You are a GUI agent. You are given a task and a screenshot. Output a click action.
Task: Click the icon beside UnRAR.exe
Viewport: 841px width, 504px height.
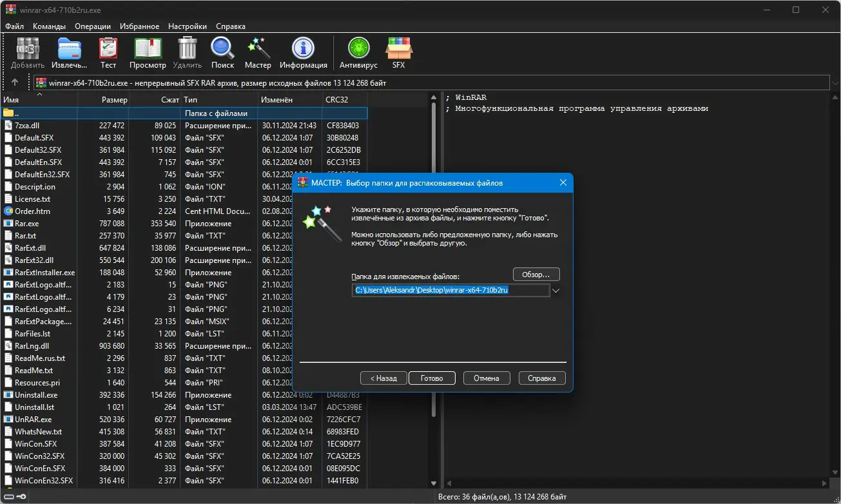8,420
